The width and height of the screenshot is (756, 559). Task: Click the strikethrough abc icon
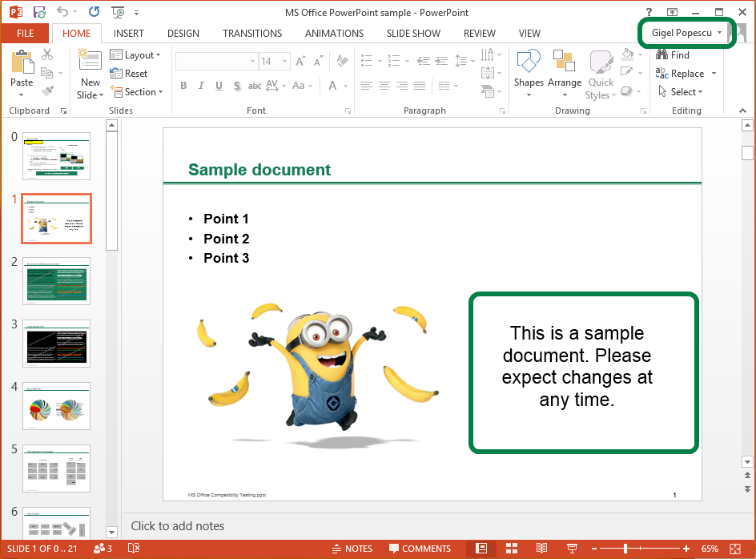[255, 86]
